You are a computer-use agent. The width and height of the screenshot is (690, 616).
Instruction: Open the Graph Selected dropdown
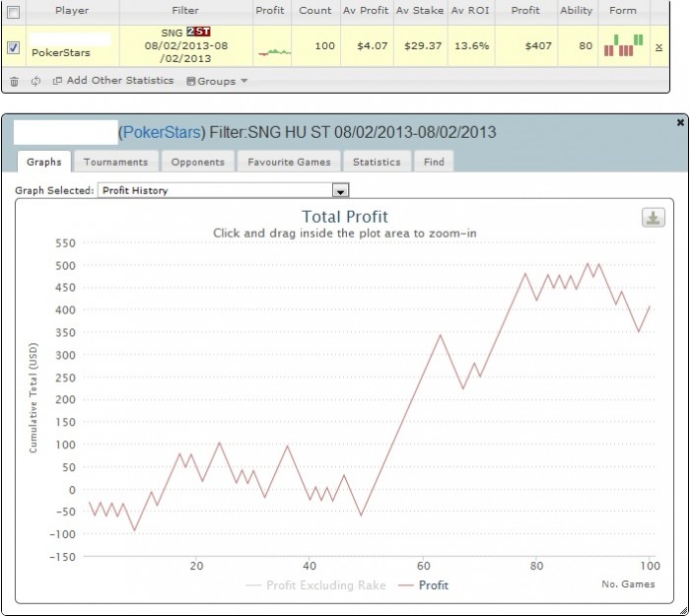(x=223, y=190)
